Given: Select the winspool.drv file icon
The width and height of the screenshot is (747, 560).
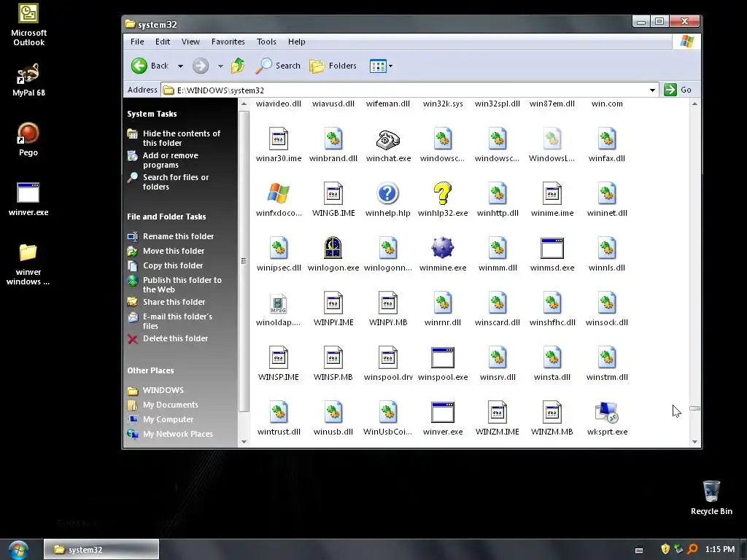Looking at the screenshot, I should click(x=388, y=357).
